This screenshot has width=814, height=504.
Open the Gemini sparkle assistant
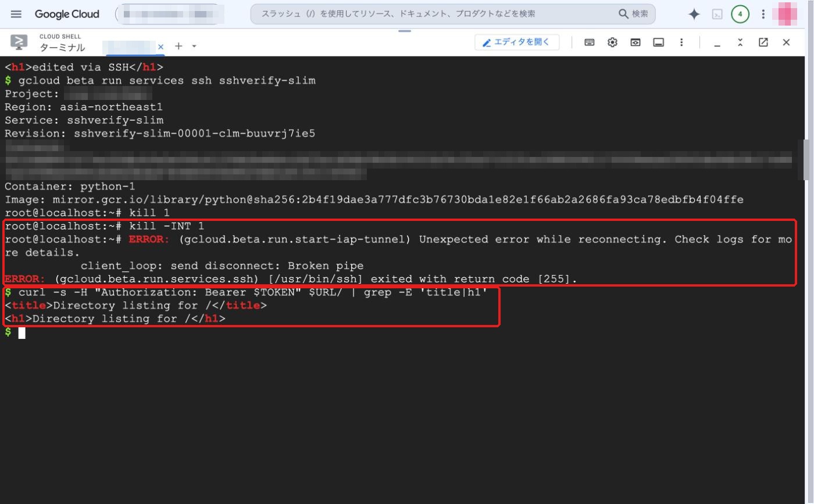(694, 15)
